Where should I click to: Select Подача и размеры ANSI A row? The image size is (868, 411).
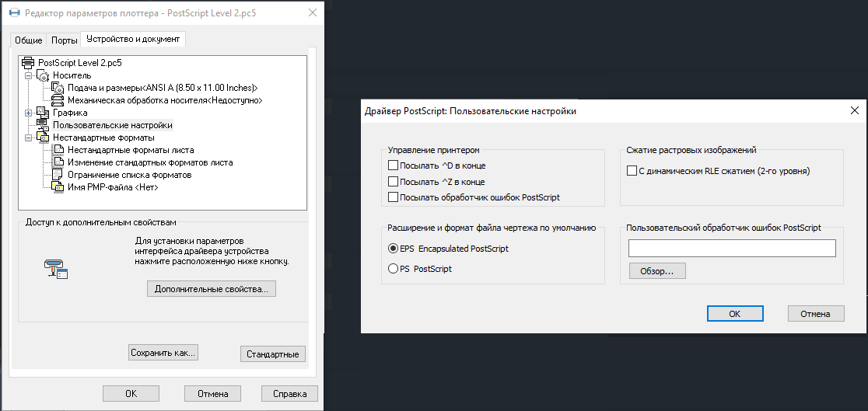[163, 88]
